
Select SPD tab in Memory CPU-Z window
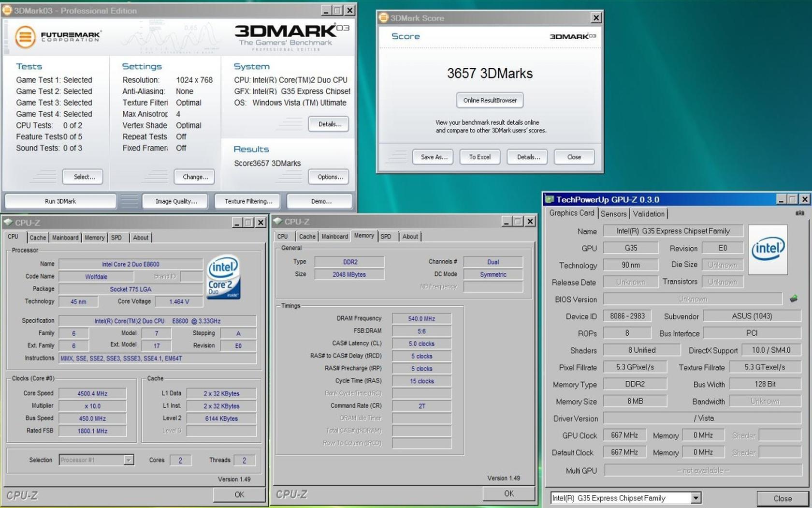pos(386,237)
